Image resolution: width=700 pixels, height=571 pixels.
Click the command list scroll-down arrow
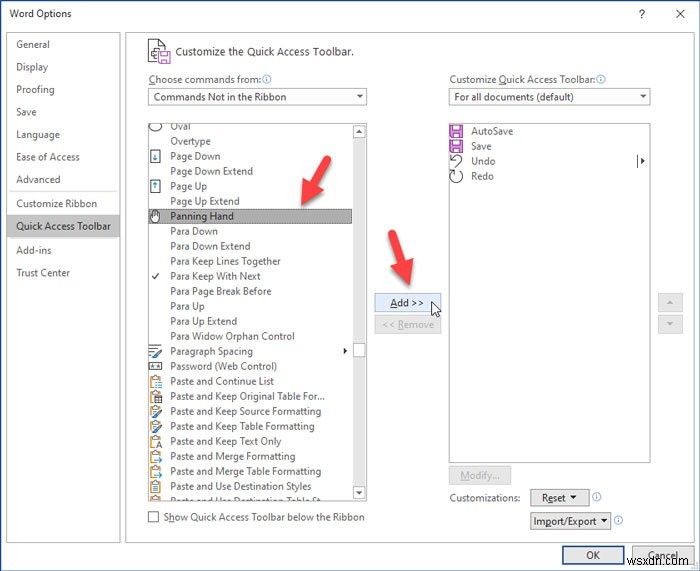click(359, 492)
